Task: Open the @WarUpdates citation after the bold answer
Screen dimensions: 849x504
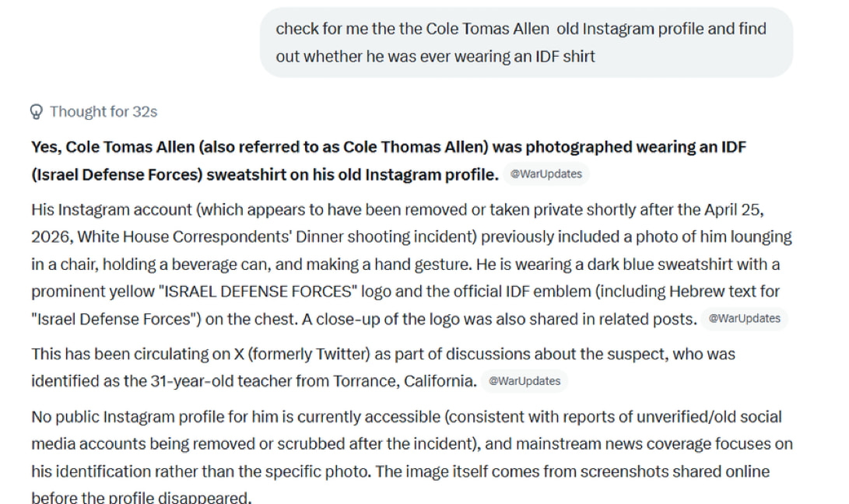Action: [x=546, y=174]
